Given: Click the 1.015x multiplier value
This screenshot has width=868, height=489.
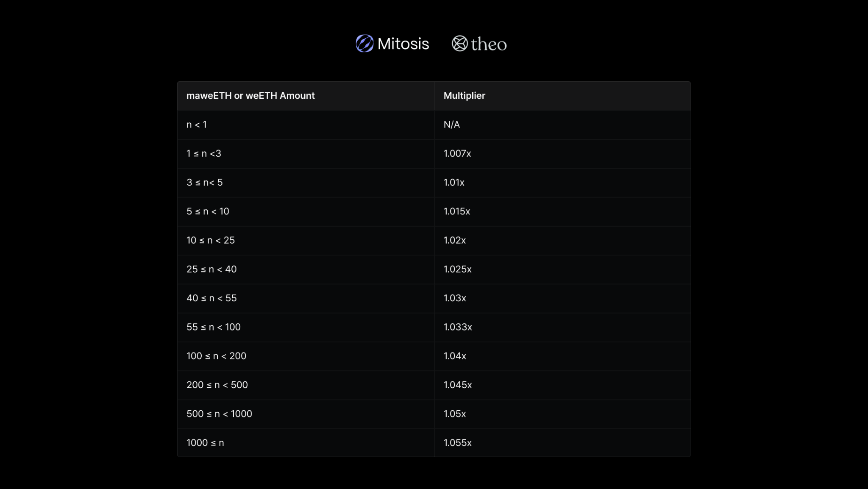Looking at the screenshot, I should pos(456,211).
